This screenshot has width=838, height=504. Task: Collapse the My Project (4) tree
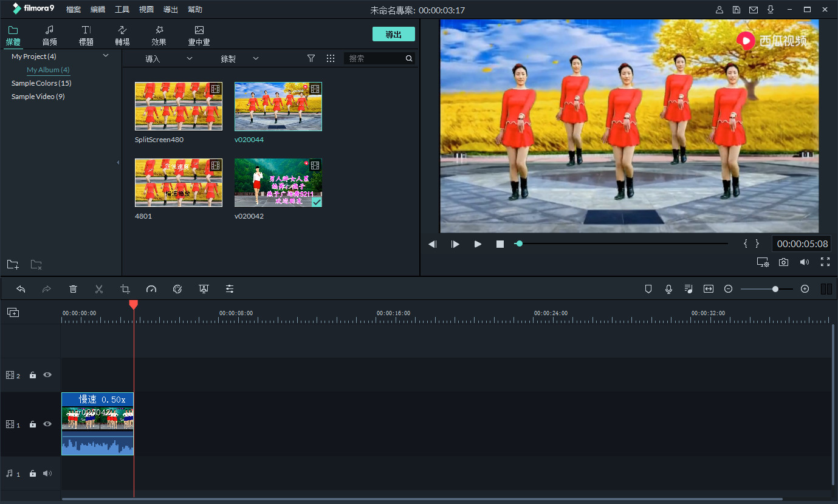point(105,55)
